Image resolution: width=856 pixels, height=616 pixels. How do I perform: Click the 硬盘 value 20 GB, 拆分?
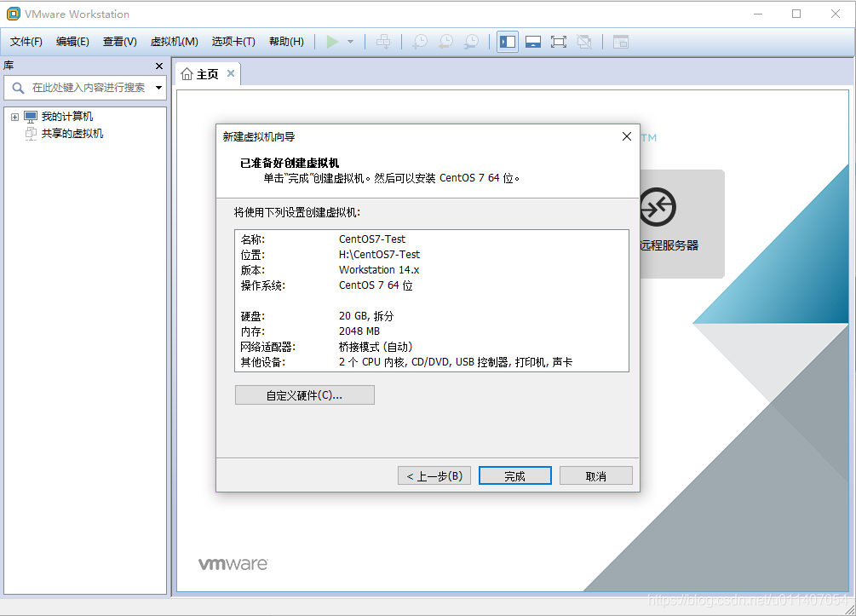click(x=365, y=316)
